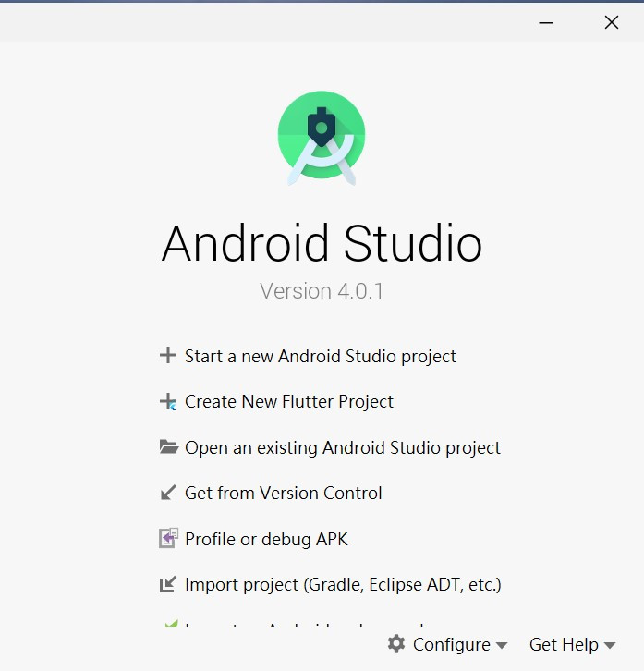Open the Configure dropdown menu
The height and width of the screenshot is (671, 644).
(447, 644)
